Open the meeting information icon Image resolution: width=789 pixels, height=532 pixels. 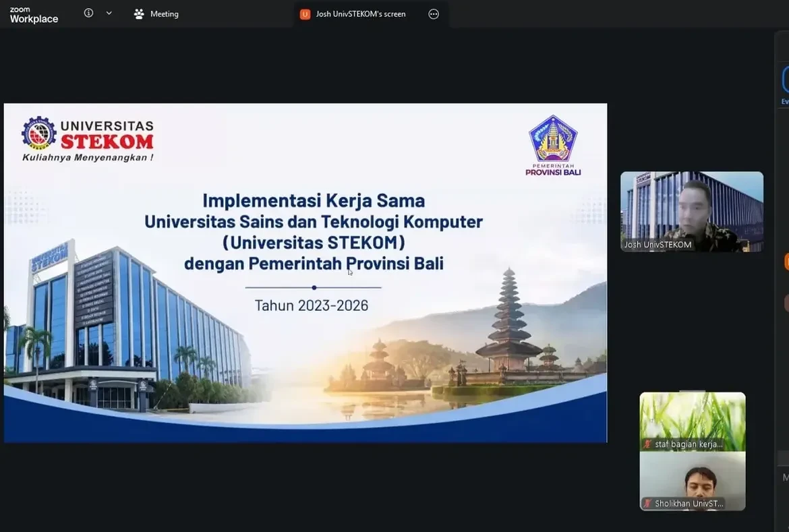pos(88,13)
